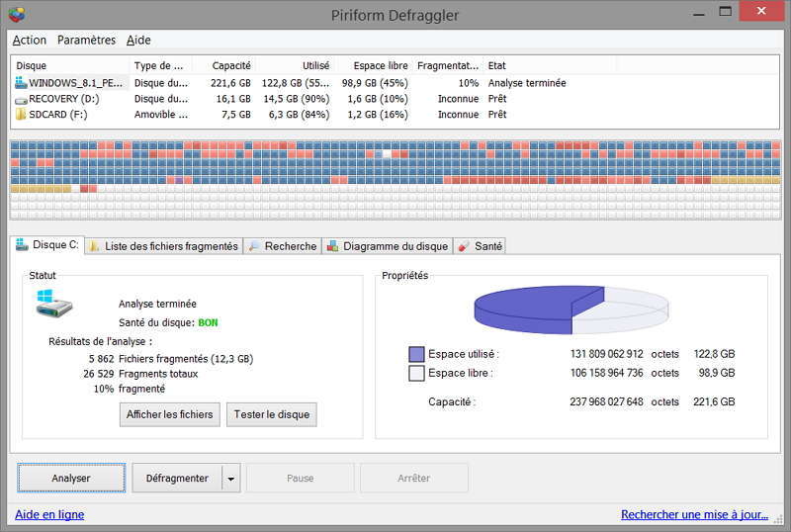This screenshot has height=532, width=791.
Task: Select the RECOVERY (D:) drive icon
Action: click(x=21, y=100)
